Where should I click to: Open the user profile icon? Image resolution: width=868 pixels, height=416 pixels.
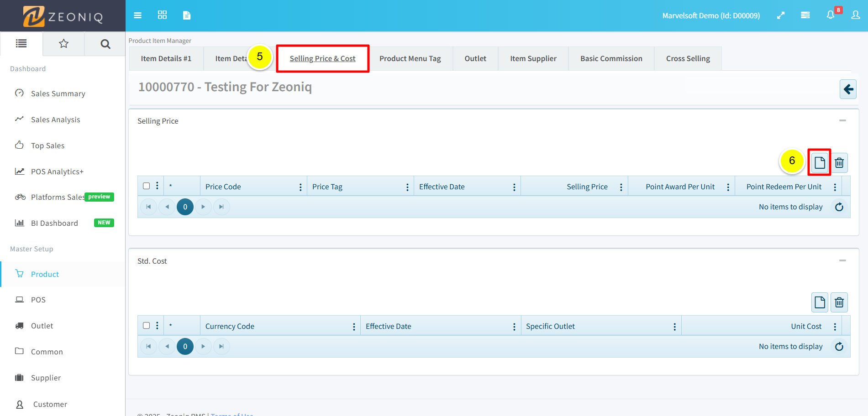[x=856, y=15]
